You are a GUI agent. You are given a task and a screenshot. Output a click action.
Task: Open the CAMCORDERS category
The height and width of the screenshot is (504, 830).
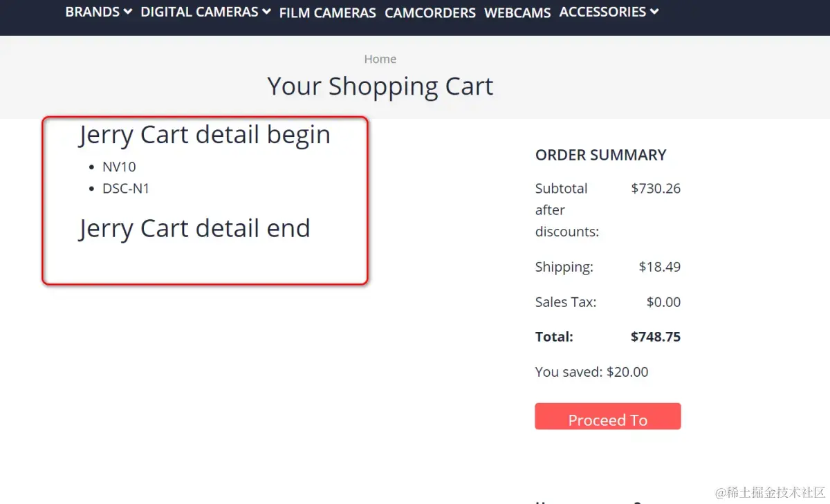click(x=430, y=13)
